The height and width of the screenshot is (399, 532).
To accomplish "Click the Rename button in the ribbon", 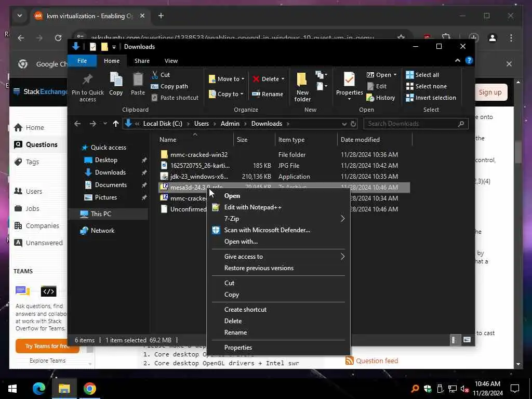I will 268,94.
